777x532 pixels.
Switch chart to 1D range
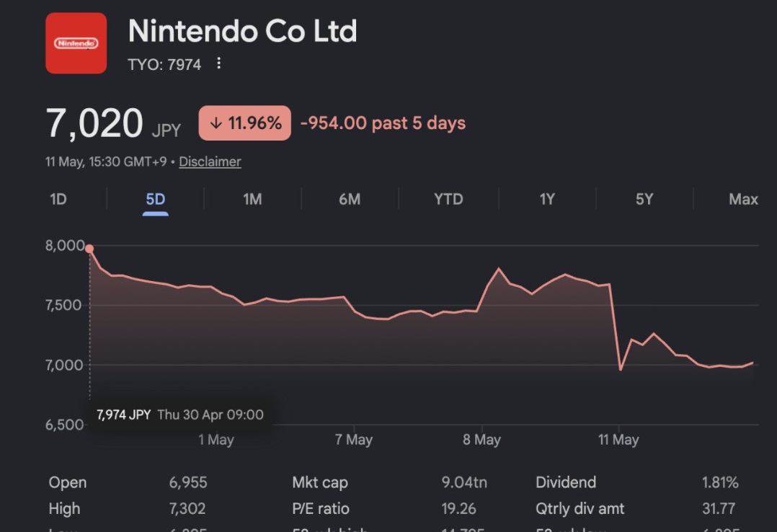58,199
